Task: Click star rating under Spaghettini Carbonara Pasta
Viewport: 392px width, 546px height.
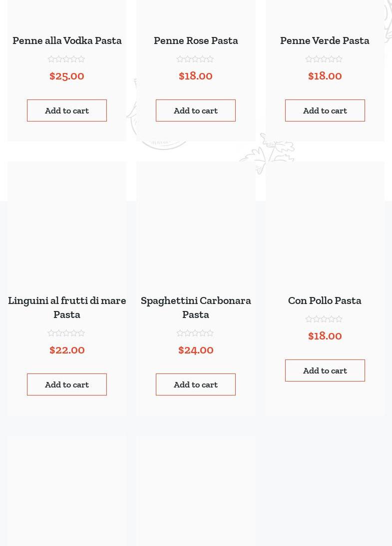Action: point(195,333)
